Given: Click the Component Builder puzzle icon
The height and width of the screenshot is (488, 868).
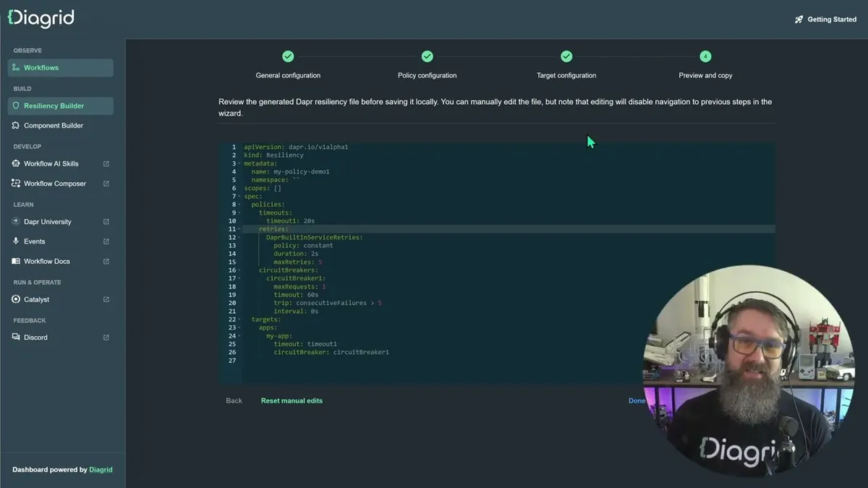Looking at the screenshot, I should coord(16,125).
